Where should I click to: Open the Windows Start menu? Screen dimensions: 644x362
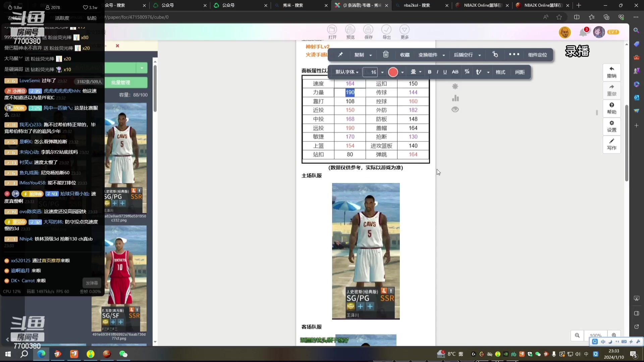(x=8, y=354)
